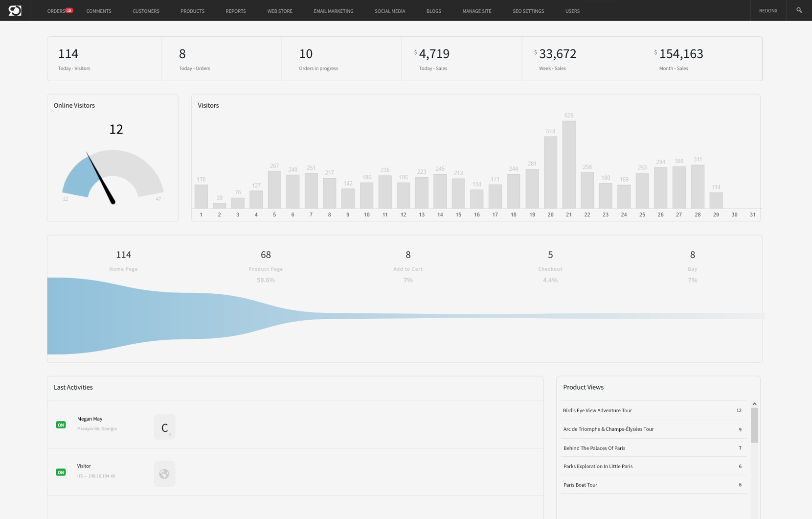Open the Reports section

235,11
